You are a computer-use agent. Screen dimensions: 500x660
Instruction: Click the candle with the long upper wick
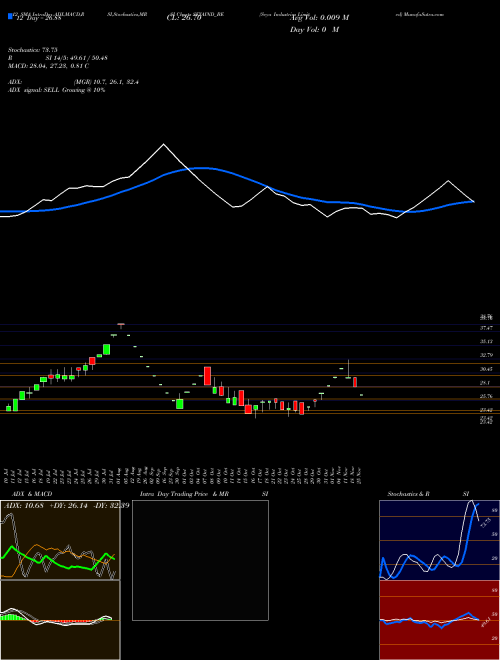tap(348, 369)
